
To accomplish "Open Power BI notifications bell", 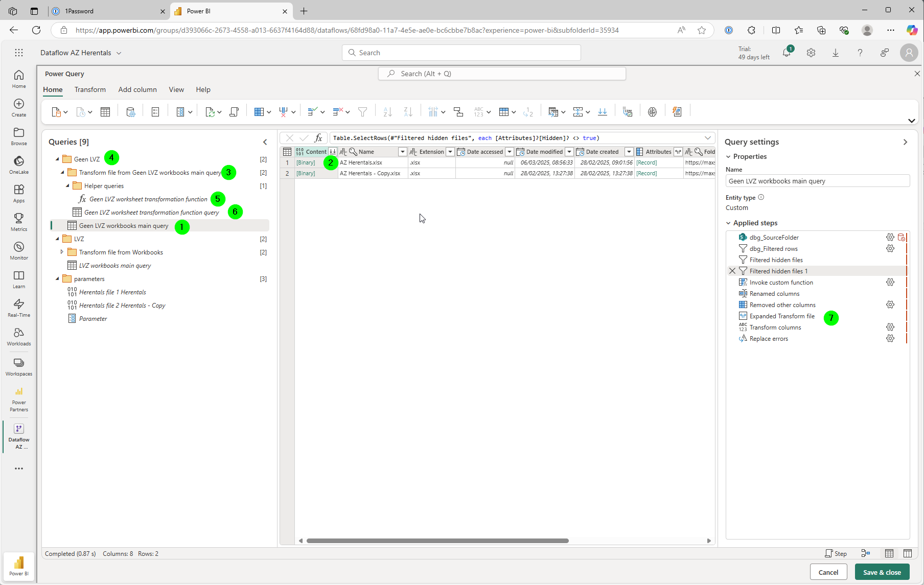I will click(787, 53).
